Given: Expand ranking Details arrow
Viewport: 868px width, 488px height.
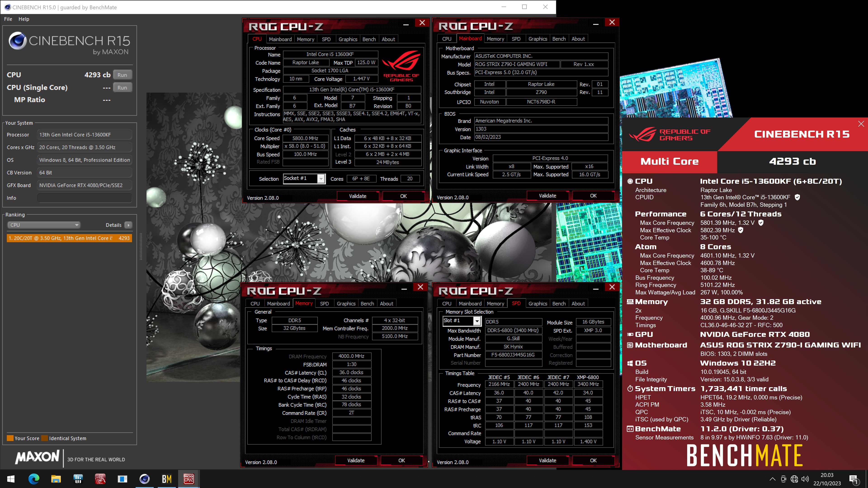Looking at the screenshot, I should point(128,225).
